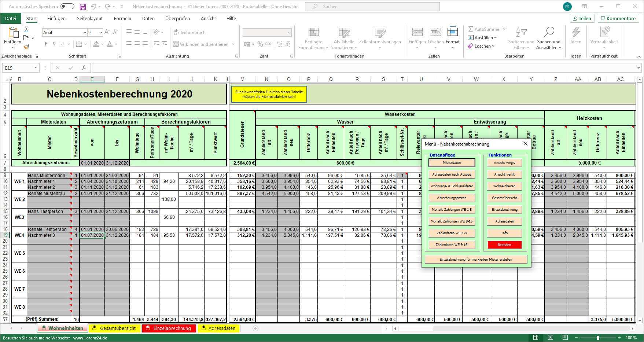644x342 pixels.
Task: Click the insert function fx icon
Action: coord(84,68)
